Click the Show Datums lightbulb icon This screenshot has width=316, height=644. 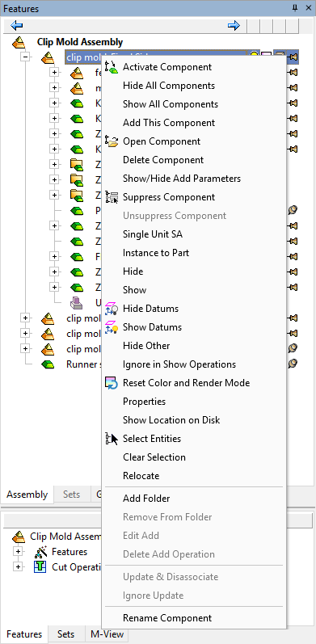(112, 327)
